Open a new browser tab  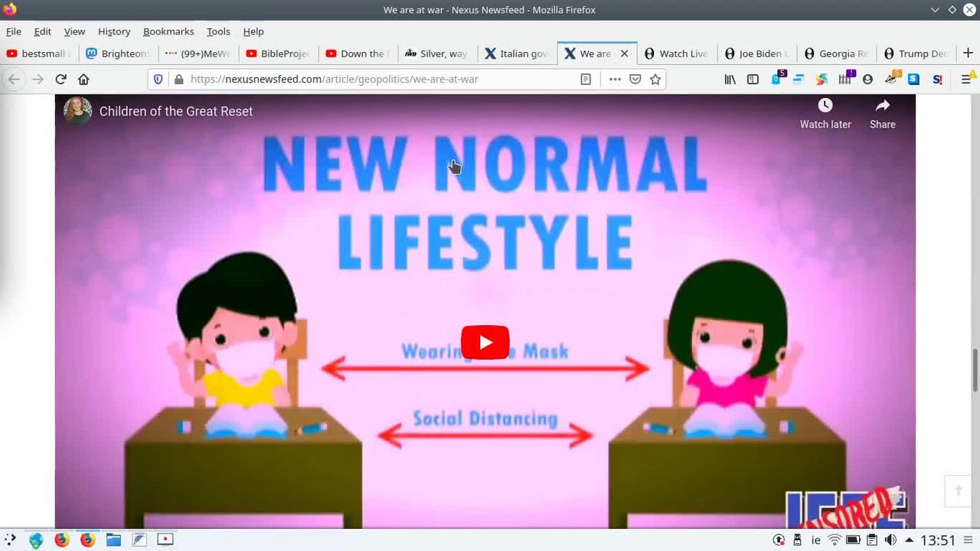coord(968,54)
